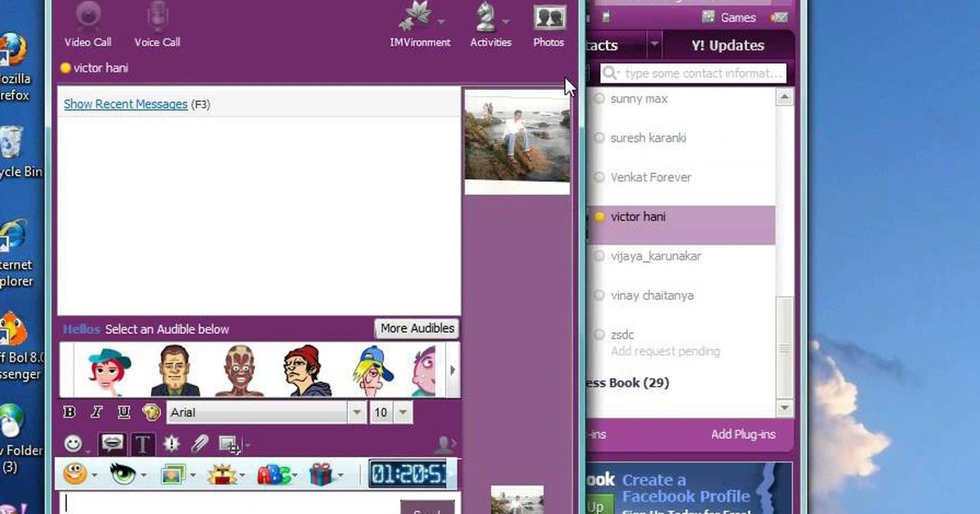The image size is (980, 514).
Task: Click the paperclip attach file icon
Action: 199,444
